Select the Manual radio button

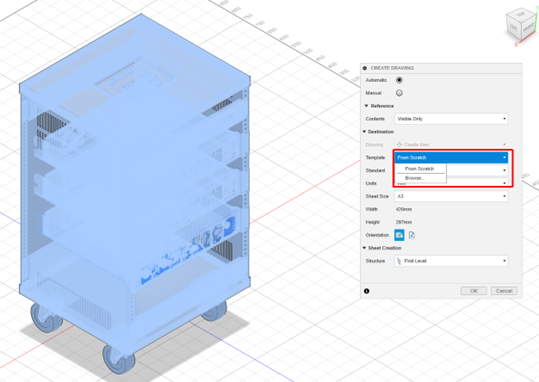coord(399,93)
